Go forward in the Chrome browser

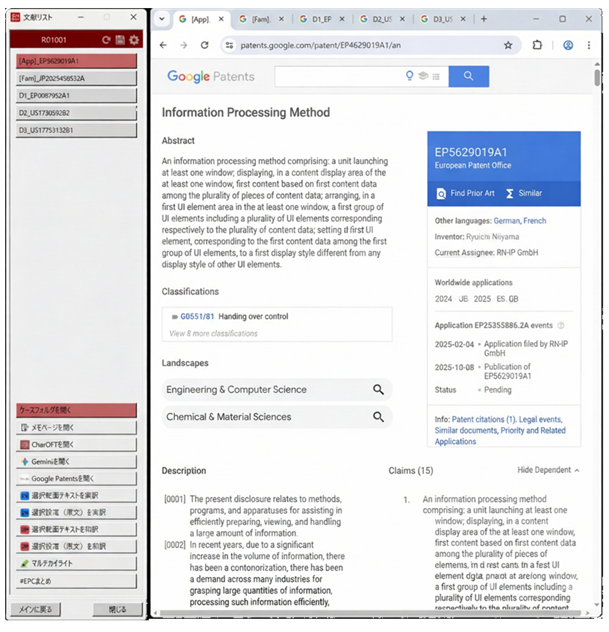click(x=184, y=45)
